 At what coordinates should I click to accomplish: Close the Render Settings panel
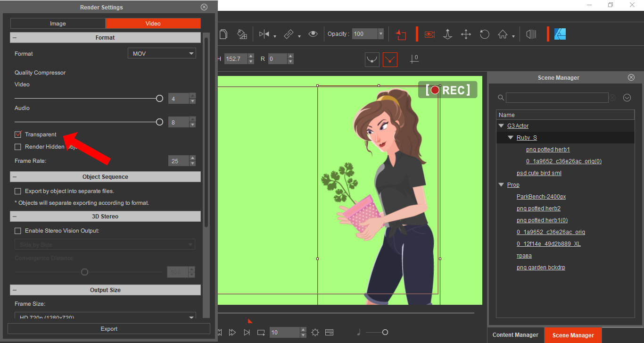(x=204, y=7)
